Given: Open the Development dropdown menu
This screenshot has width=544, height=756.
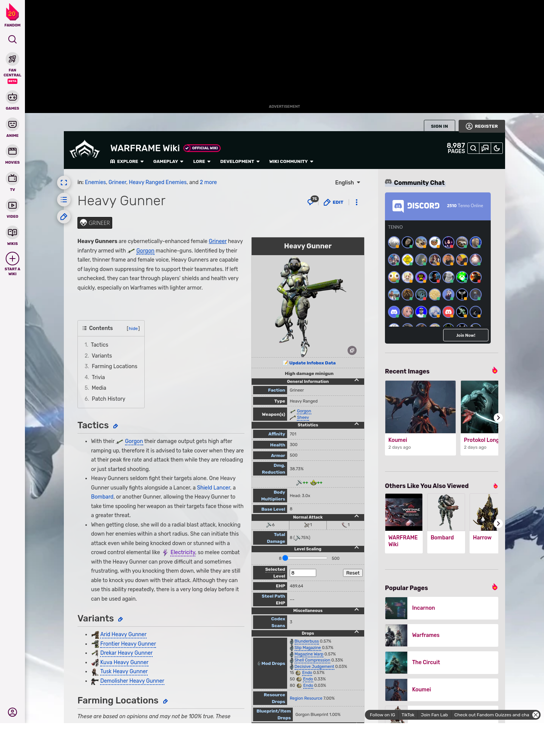Looking at the screenshot, I should click(x=240, y=161).
